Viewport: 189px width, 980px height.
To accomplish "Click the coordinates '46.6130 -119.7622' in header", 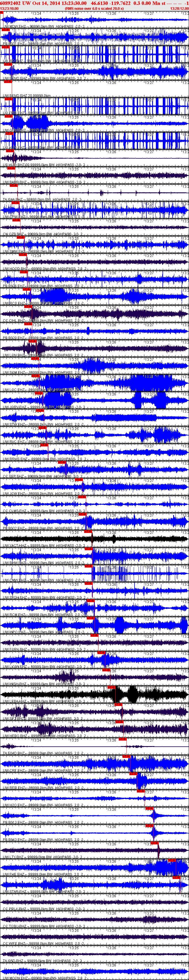I will pos(110,3).
